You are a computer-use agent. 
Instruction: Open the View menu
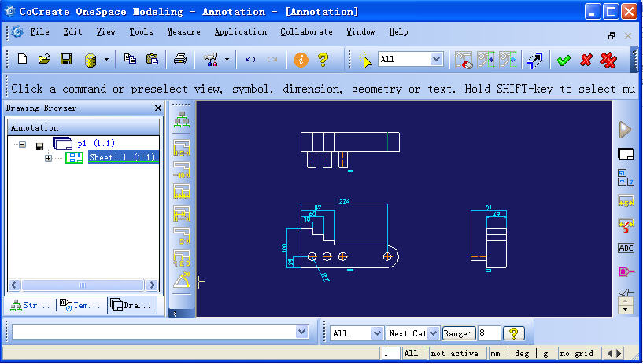[105, 32]
